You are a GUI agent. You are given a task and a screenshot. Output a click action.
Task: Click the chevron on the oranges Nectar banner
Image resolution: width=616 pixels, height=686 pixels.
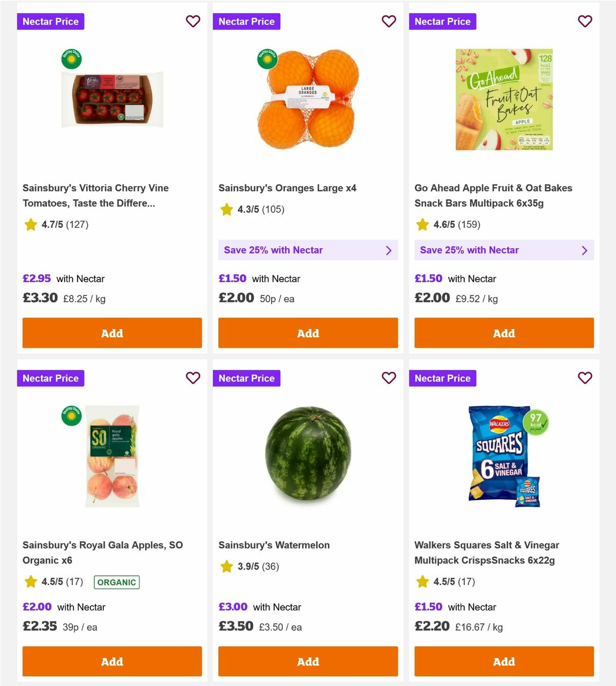(389, 250)
